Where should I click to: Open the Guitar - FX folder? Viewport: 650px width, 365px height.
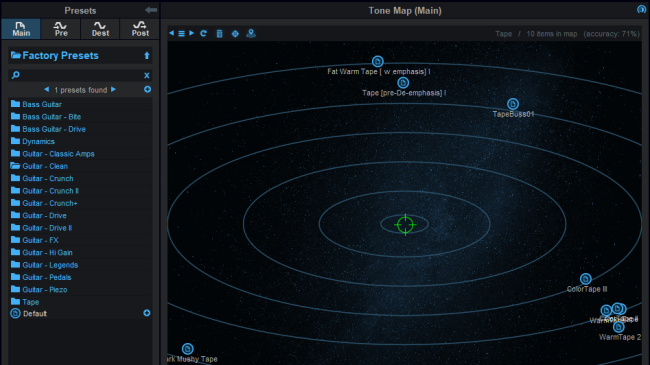pos(34,240)
